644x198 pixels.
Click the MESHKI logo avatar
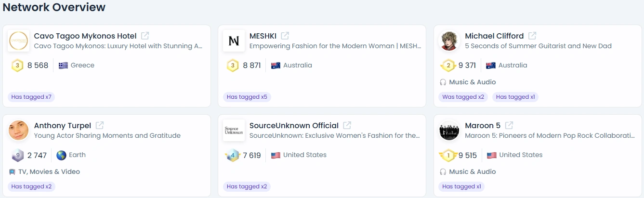[234, 40]
